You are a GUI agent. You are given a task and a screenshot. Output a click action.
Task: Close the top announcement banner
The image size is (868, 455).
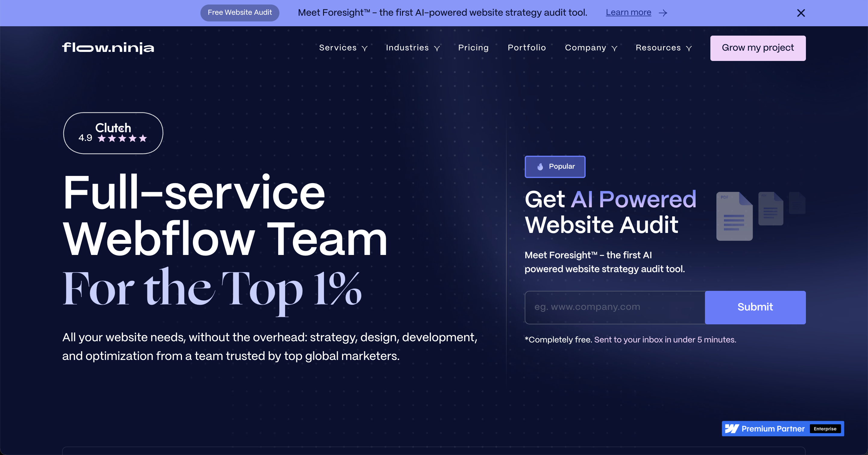[800, 13]
